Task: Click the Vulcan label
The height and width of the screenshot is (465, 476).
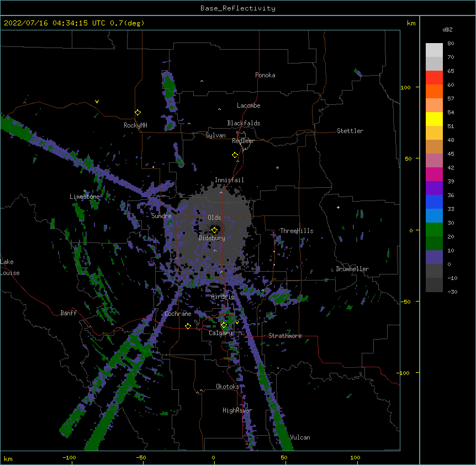Action: point(300,437)
